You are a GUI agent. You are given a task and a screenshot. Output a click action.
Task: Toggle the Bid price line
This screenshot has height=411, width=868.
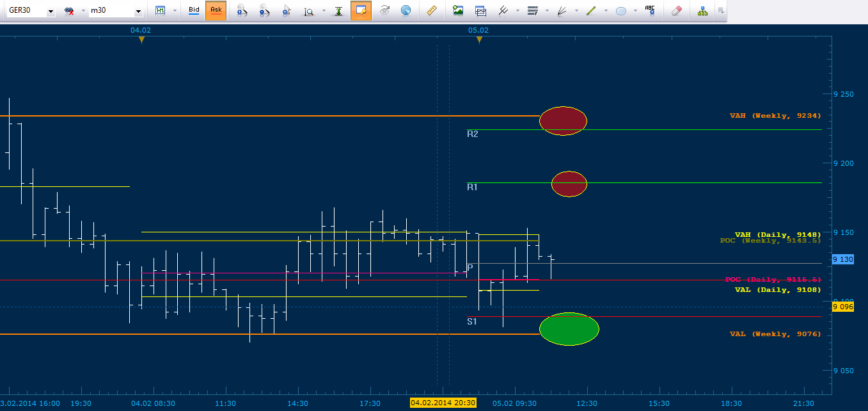pos(194,10)
